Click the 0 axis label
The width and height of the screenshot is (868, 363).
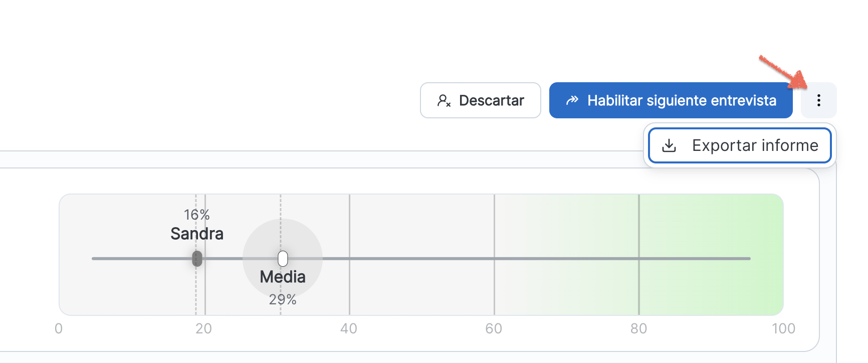pyautogui.click(x=59, y=328)
